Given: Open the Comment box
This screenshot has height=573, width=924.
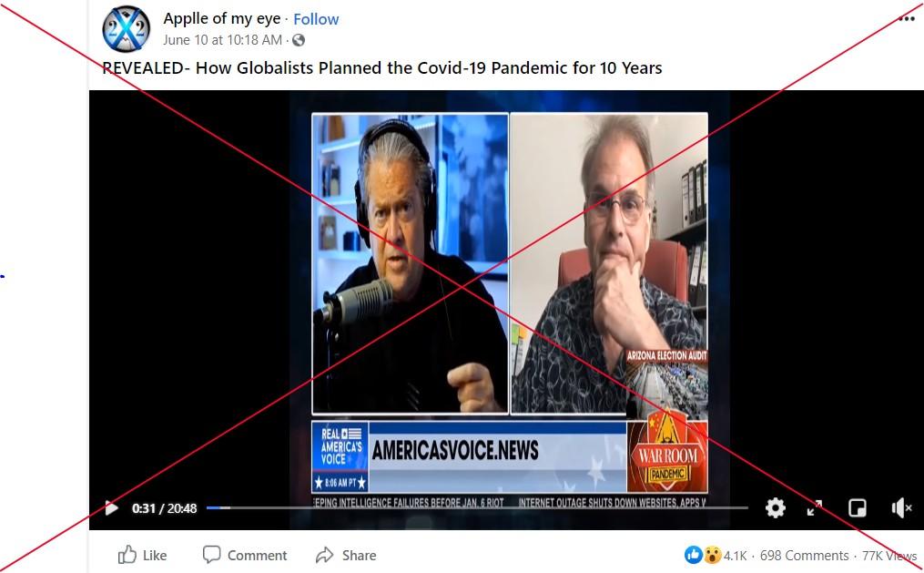Looking at the screenshot, I should (x=245, y=555).
